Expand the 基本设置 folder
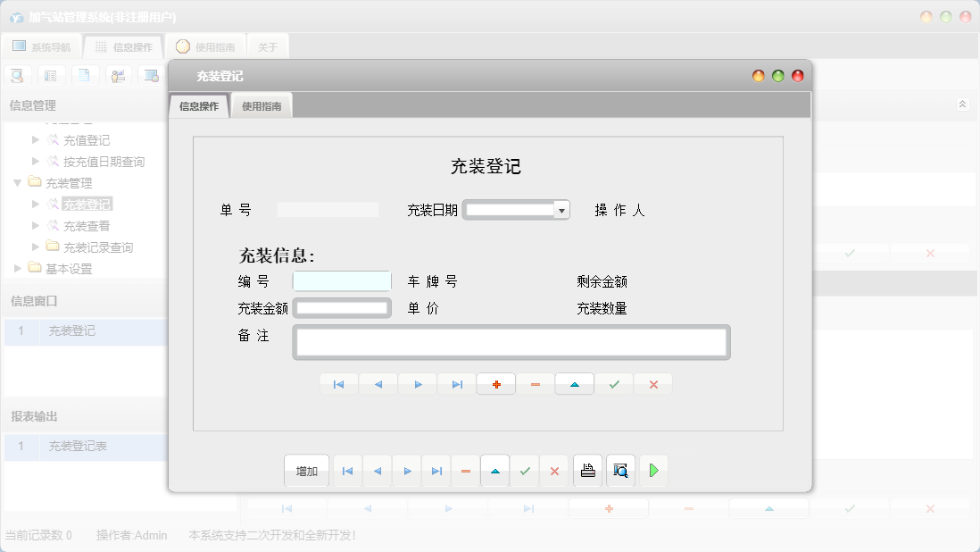The image size is (980, 552). (16, 268)
